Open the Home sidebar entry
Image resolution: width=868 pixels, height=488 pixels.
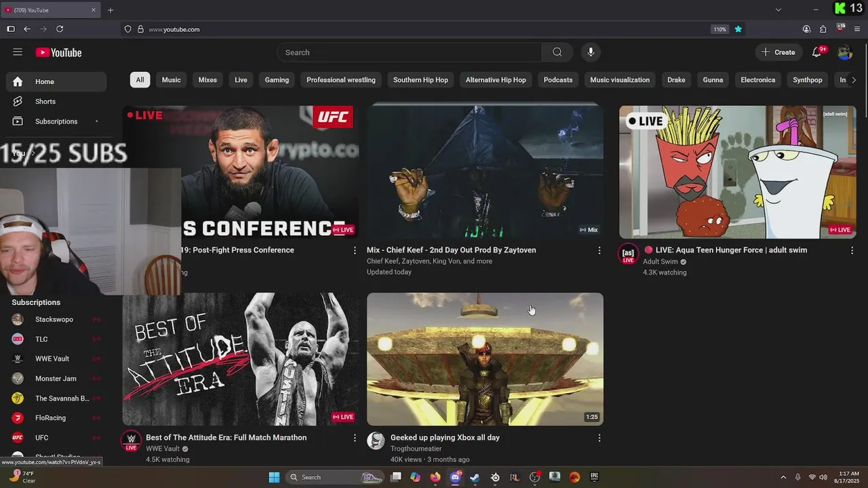coord(56,81)
